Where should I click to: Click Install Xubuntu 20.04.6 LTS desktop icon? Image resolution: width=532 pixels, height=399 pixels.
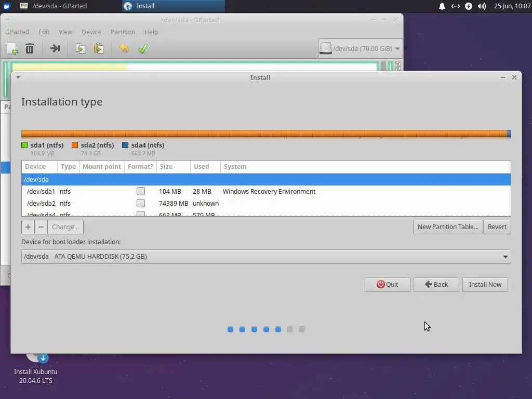tap(36, 370)
